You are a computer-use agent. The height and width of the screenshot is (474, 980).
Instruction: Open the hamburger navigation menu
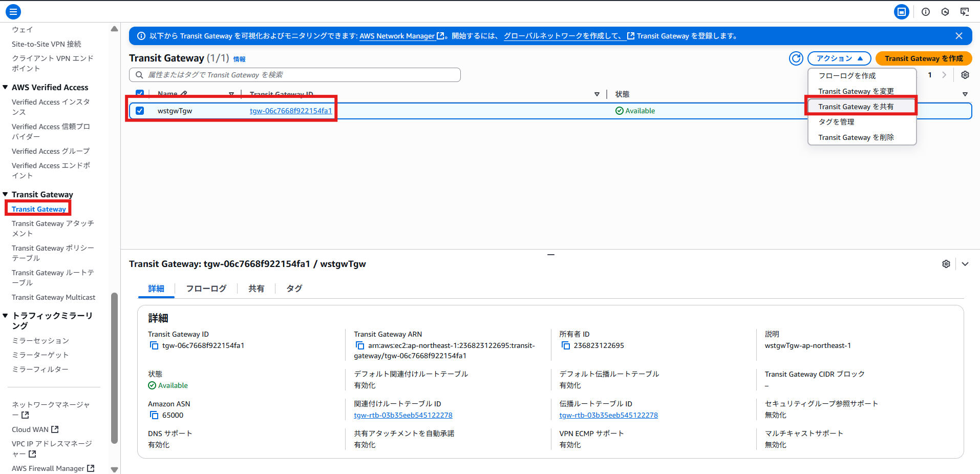(x=13, y=11)
